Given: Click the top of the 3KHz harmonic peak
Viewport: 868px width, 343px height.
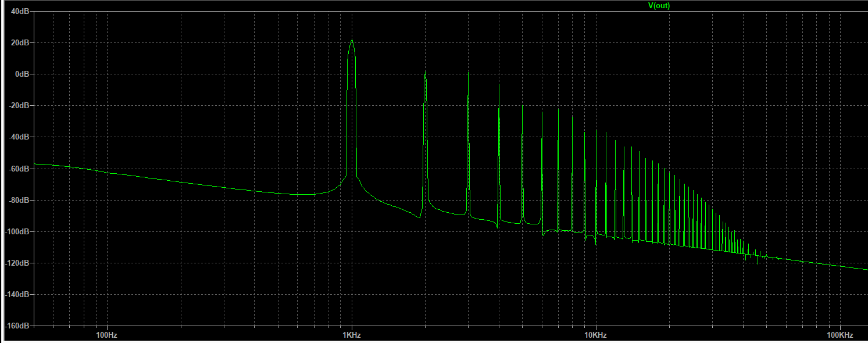Looking at the screenshot, I should 468,72.
